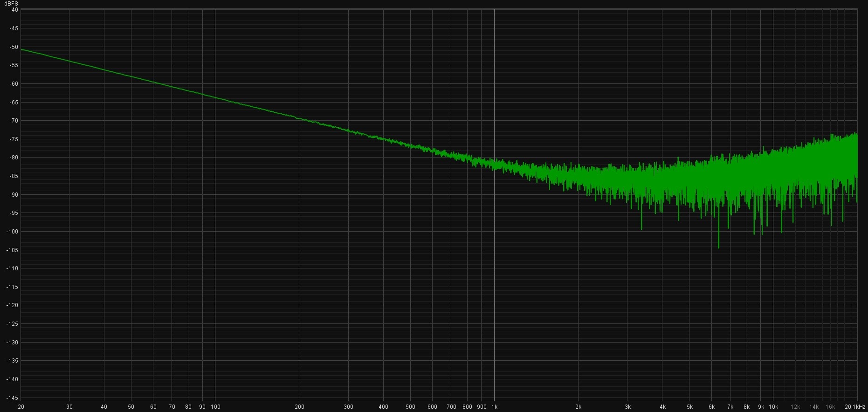868x412 pixels.
Task: Click the 800 Hz frequency axis label
Action: pyautogui.click(x=468, y=407)
